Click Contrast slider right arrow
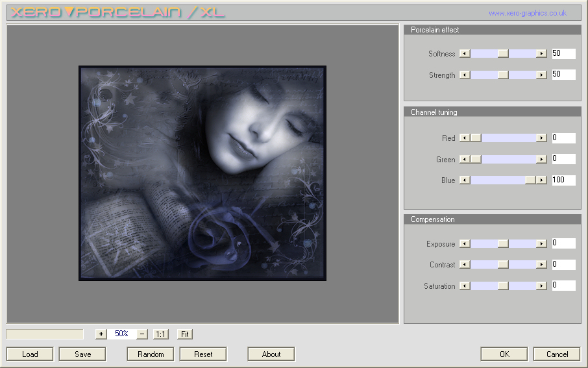This screenshot has height=368, width=588. 541,265
